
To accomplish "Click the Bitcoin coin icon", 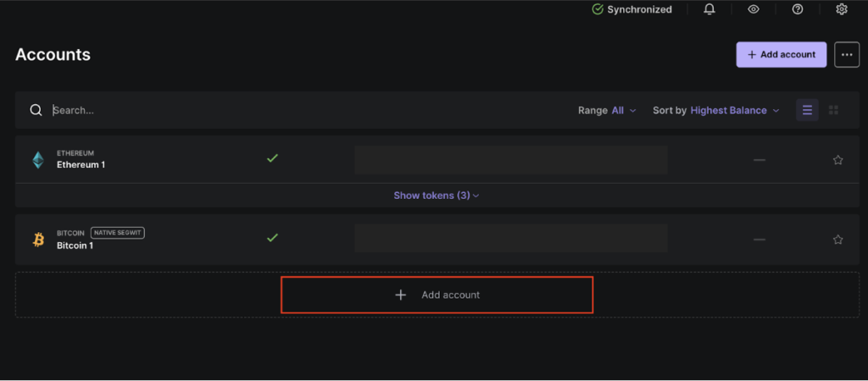I will tap(38, 240).
